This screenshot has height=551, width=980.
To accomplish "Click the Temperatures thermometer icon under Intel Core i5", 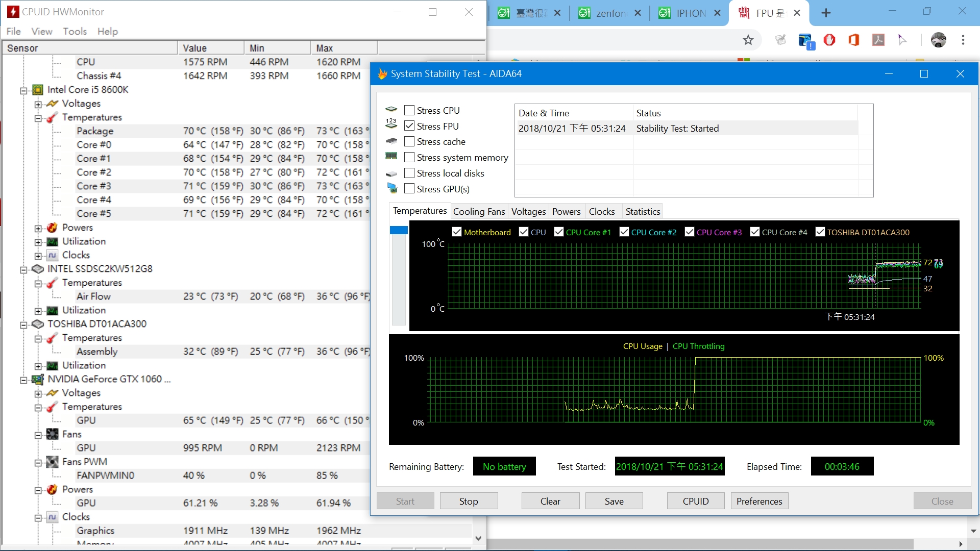I will (52, 117).
